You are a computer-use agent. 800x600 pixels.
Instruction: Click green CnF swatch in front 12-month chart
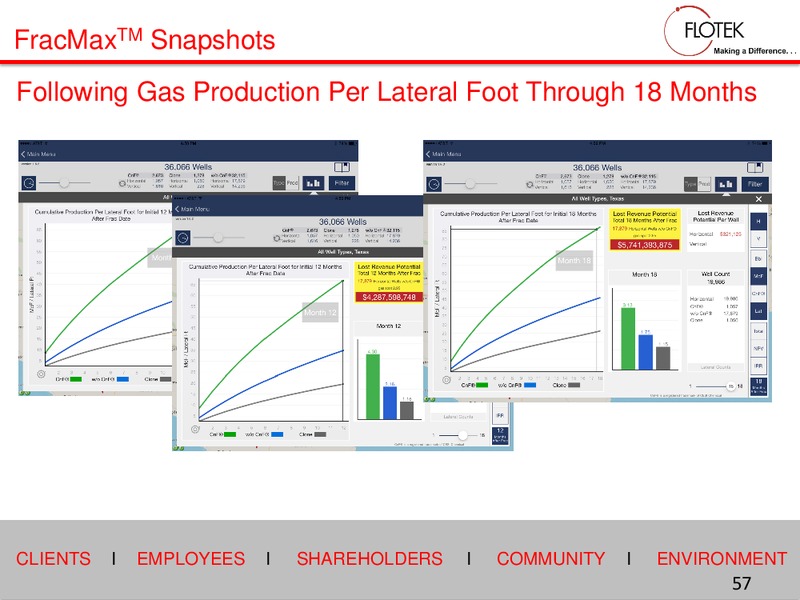tap(230, 434)
